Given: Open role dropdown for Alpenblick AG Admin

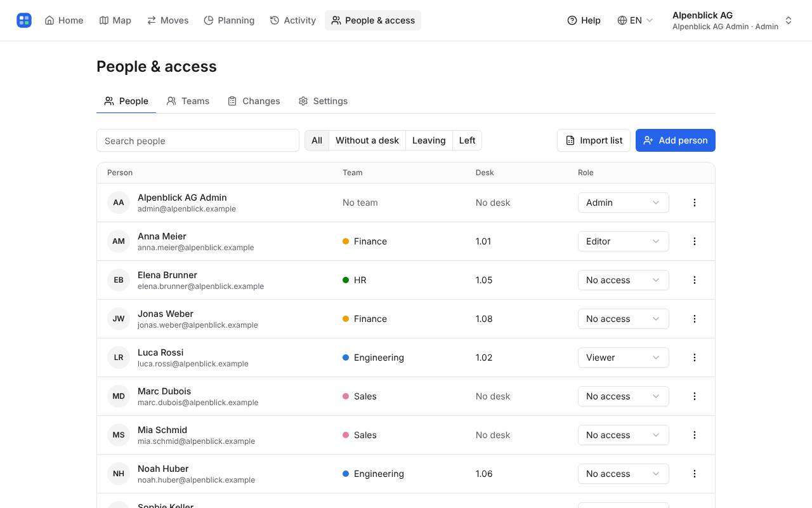Looking at the screenshot, I should click(x=624, y=203).
